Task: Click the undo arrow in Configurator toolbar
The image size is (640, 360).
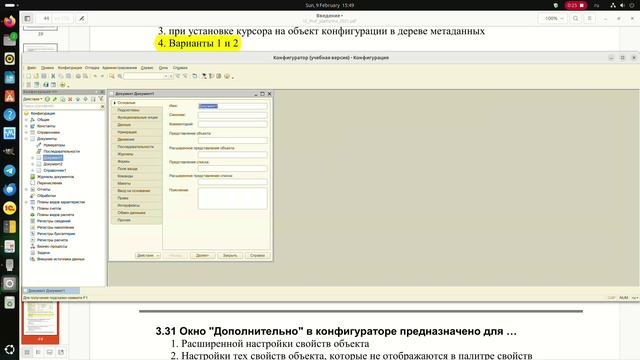Action: click(95, 76)
